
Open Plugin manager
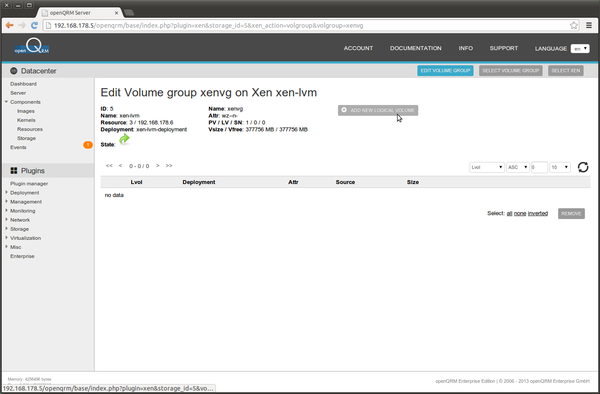click(x=29, y=184)
